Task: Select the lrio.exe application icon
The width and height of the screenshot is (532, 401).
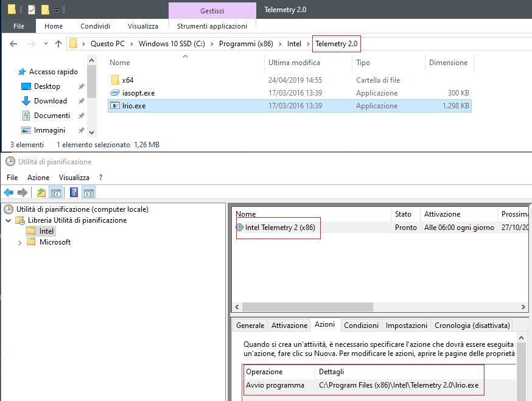Action: 115,105
